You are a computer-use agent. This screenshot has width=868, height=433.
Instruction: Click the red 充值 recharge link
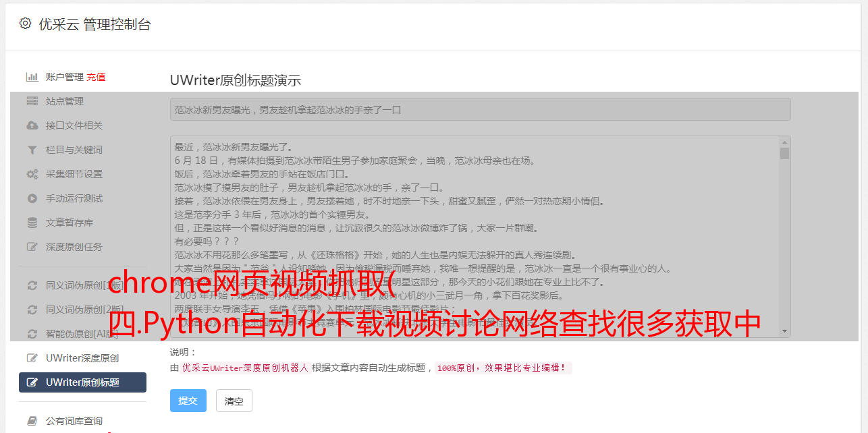[96, 77]
